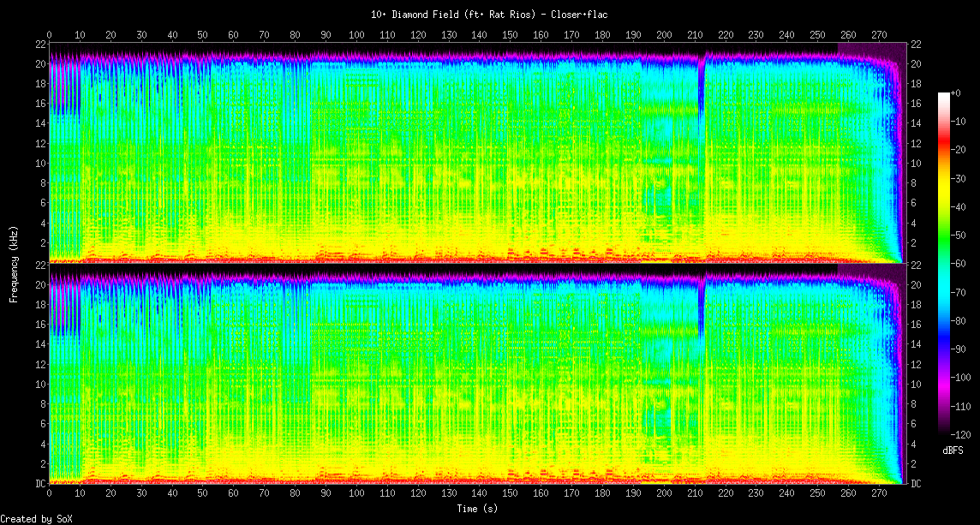Image resolution: width=980 pixels, height=525 pixels.
Task: Select the red -20 dBFS region of the color bar
Action: click(x=944, y=150)
